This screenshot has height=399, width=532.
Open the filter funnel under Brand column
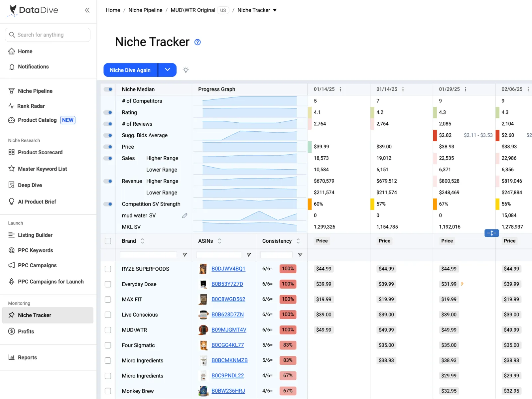pyautogui.click(x=185, y=255)
